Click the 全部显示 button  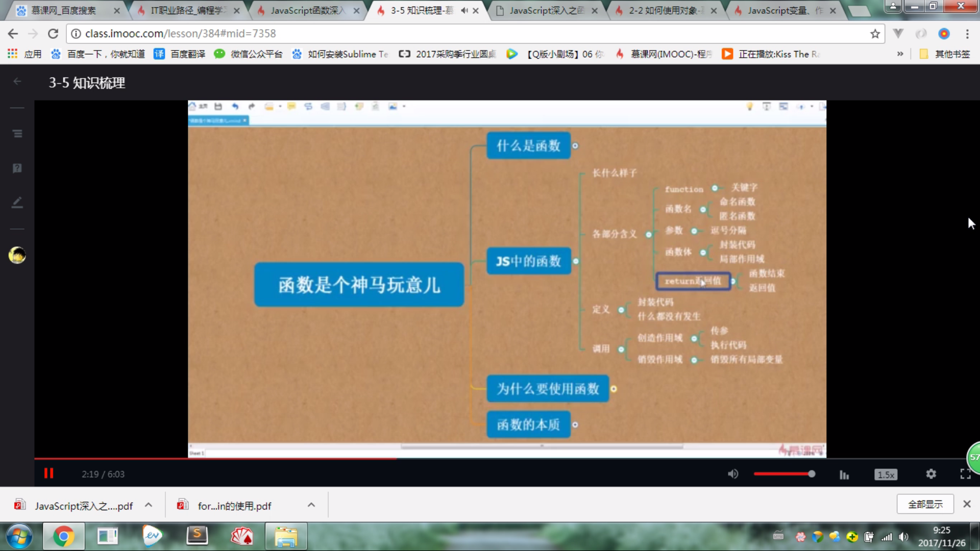pyautogui.click(x=925, y=504)
